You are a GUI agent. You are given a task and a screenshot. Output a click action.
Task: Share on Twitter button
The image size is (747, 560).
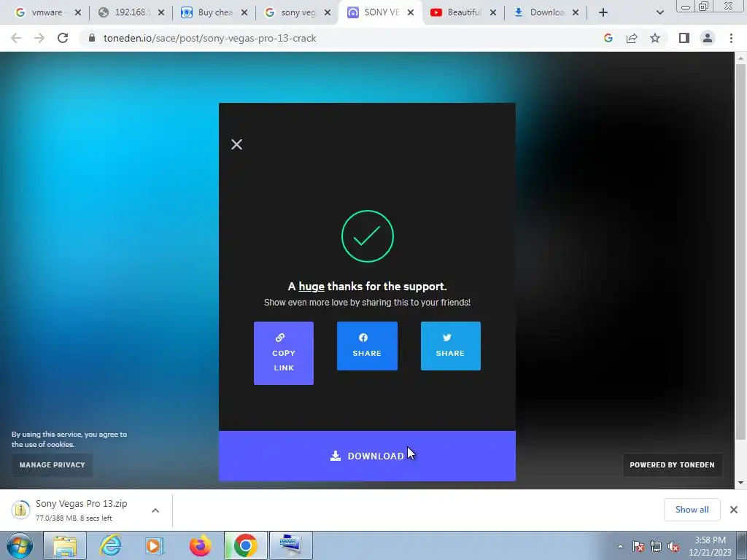pyautogui.click(x=450, y=346)
